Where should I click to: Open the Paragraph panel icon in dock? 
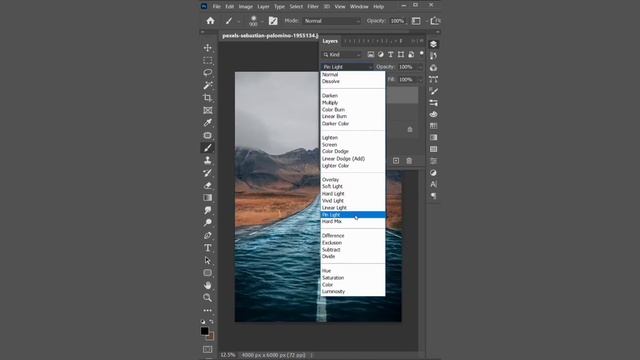pos(433,196)
